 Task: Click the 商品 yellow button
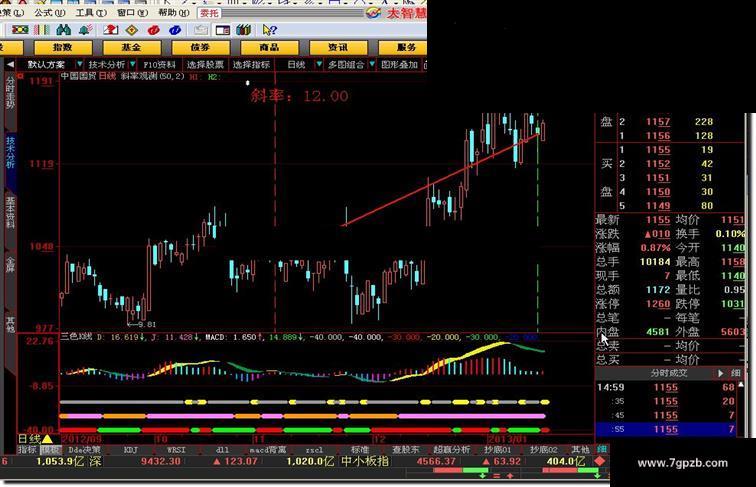pos(269,47)
